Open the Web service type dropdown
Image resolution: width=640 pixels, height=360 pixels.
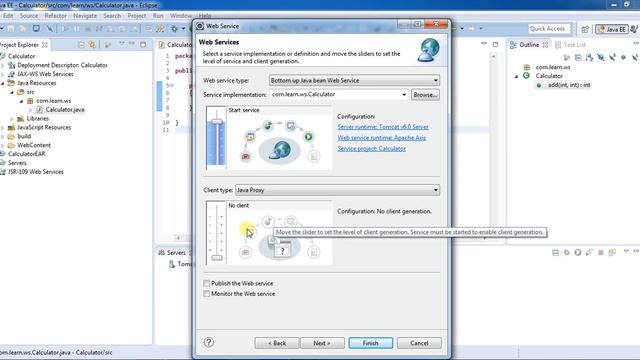354,80
